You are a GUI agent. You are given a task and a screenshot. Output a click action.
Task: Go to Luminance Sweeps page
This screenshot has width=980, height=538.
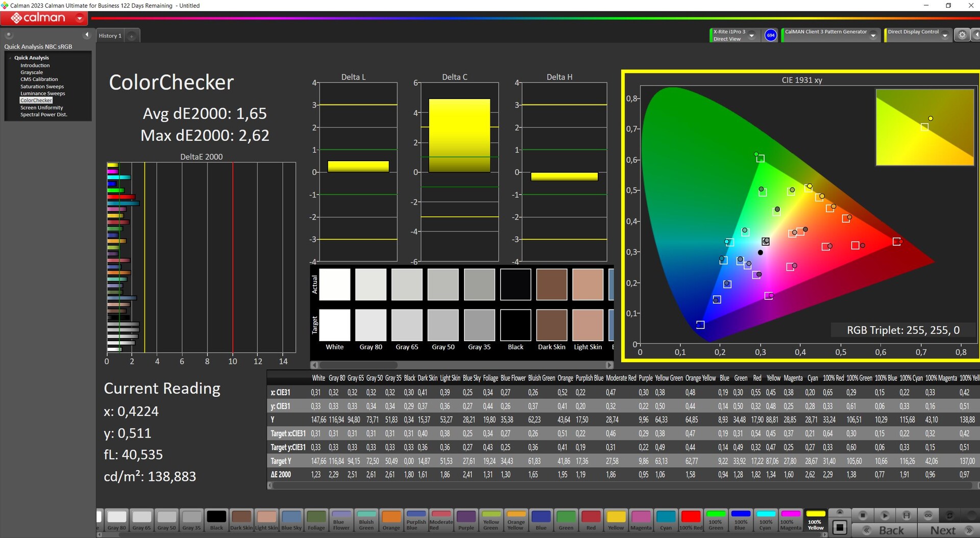click(42, 93)
